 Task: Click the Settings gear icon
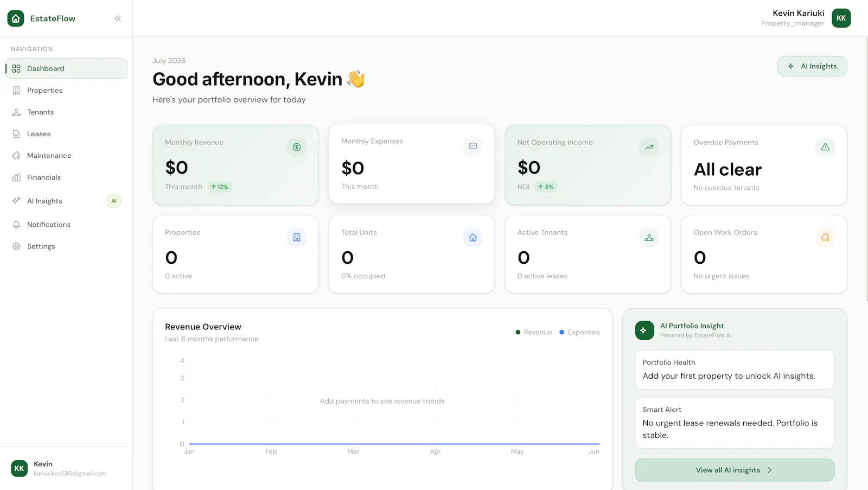(x=16, y=246)
